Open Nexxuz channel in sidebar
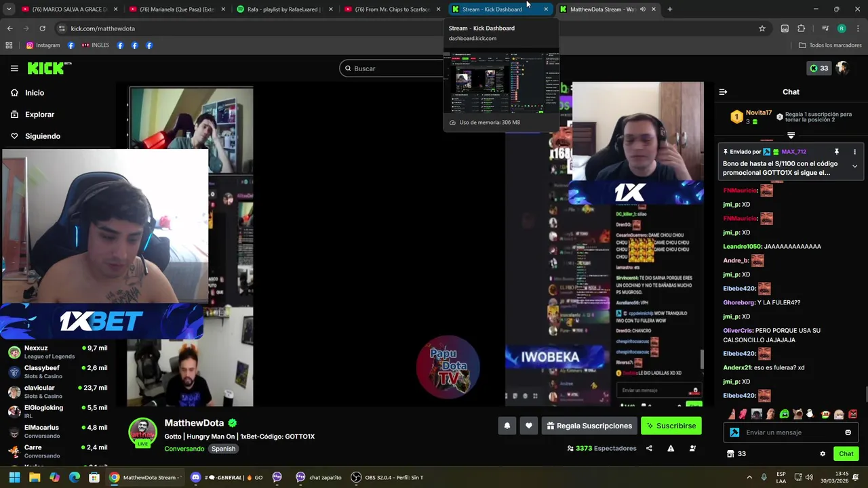The image size is (868, 488). point(58,352)
